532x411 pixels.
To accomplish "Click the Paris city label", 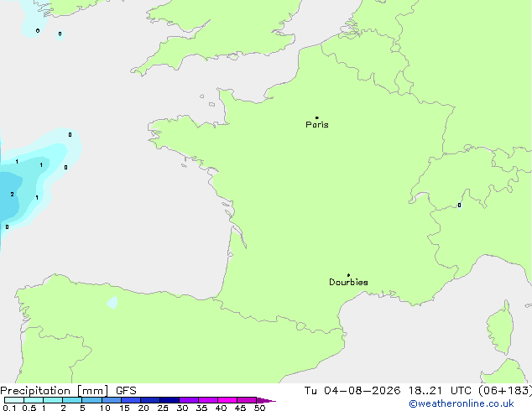I will [x=317, y=125].
